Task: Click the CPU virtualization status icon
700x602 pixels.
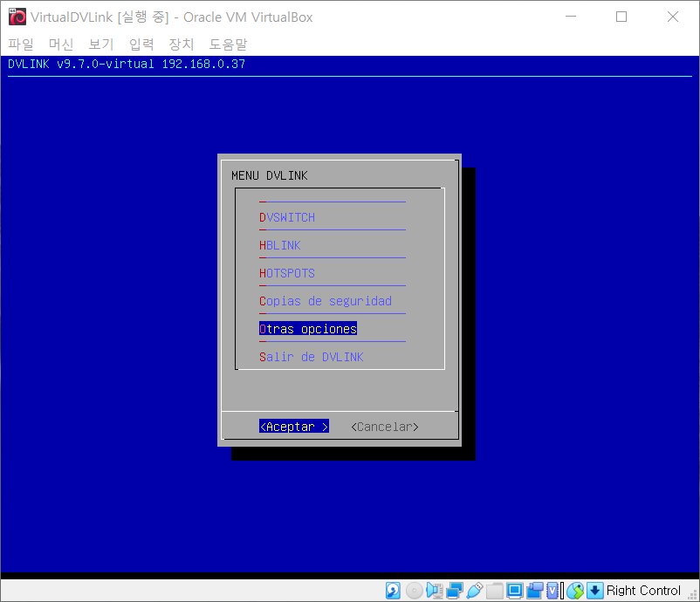Action: 553,591
